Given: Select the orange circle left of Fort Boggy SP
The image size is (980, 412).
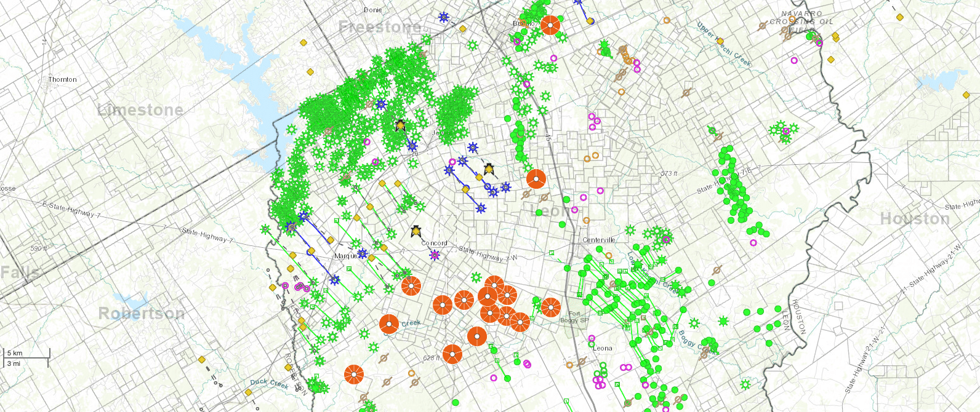Looking at the screenshot, I should 551,307.
